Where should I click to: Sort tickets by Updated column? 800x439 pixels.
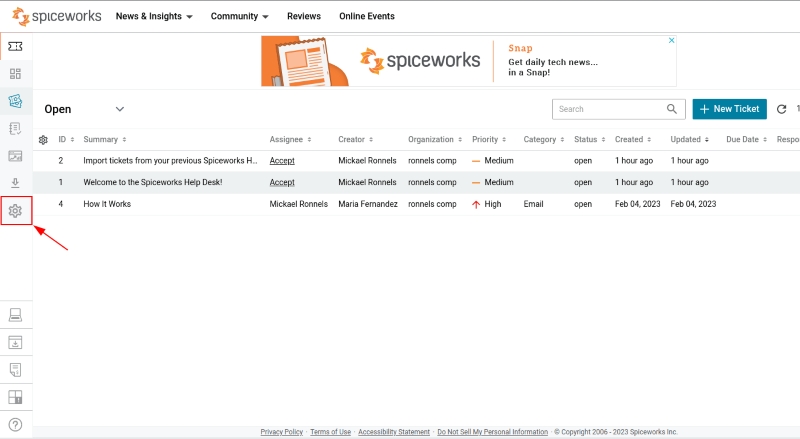click(x=689, y=139)
